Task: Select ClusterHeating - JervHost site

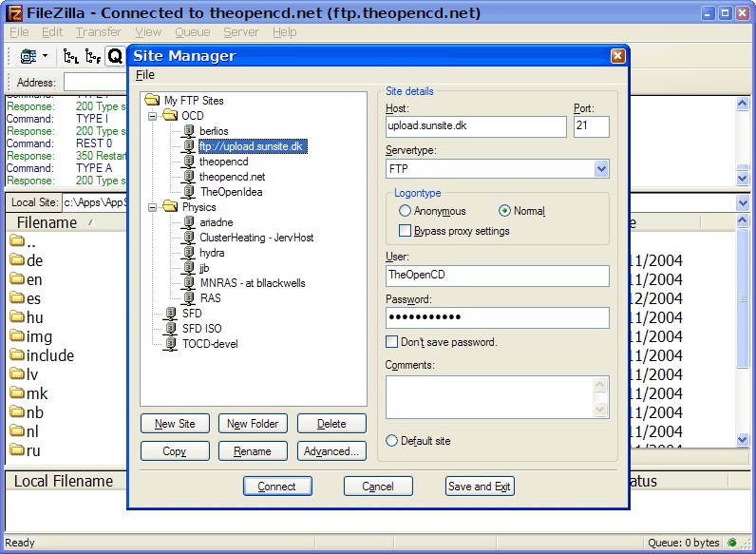Action: click(256, 238)
